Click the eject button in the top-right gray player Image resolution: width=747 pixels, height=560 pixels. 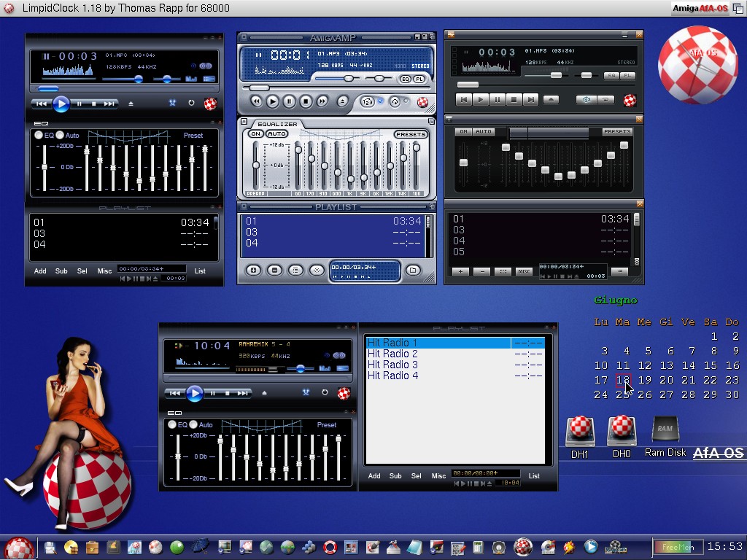tap(551, 100)
